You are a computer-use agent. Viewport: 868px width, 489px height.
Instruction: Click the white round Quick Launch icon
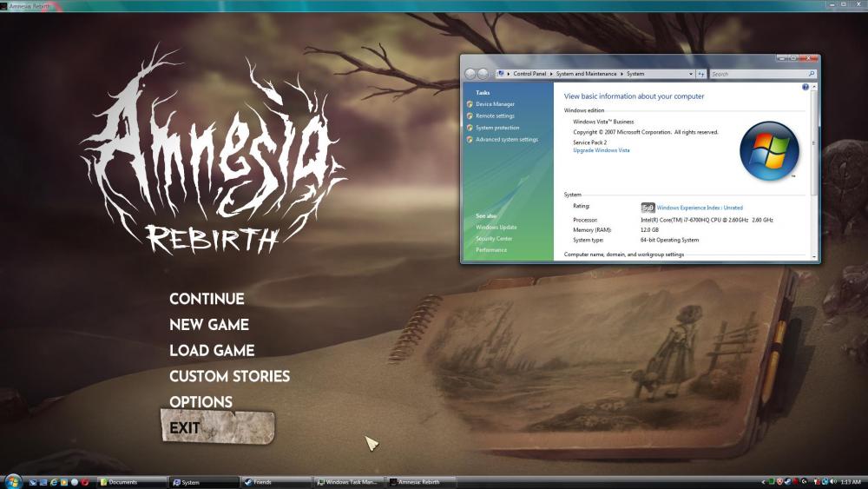pyautogui.click(x=75, y=482)
